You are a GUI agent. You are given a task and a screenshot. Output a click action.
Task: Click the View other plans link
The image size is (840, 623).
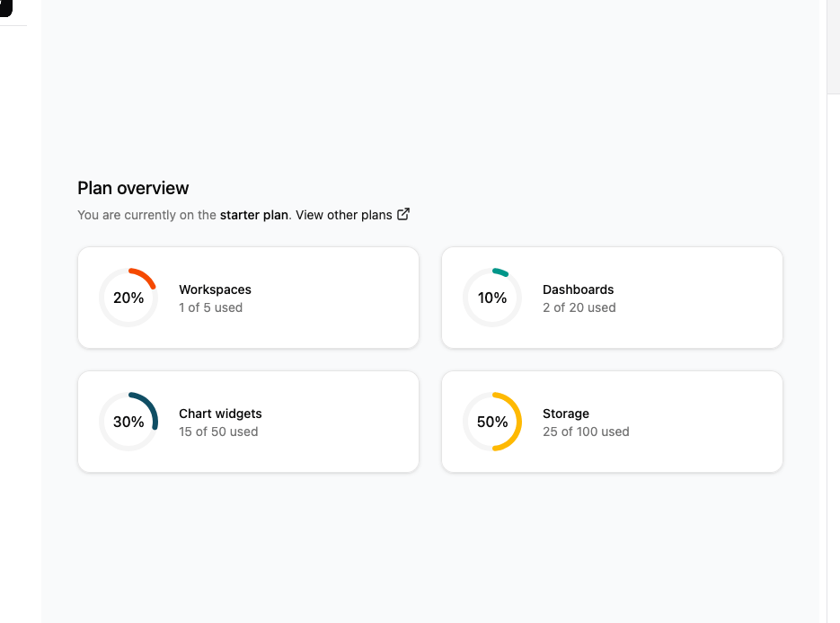pyautogui.click(x=344, y=215)
